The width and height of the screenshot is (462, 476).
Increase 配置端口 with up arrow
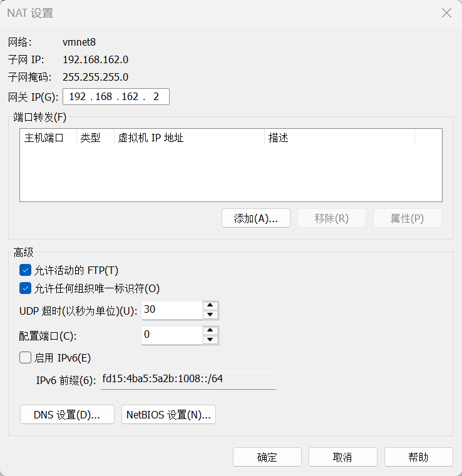[x=210, y=331]
